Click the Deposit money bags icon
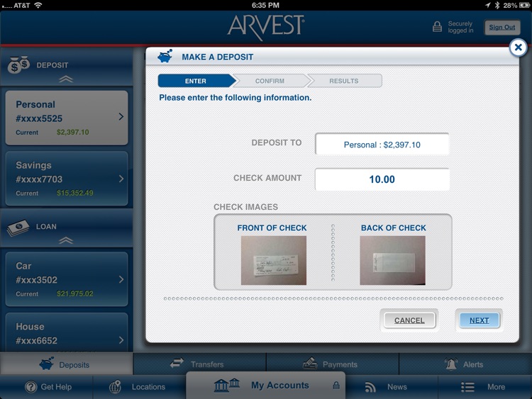 click(x=18, y=64)
